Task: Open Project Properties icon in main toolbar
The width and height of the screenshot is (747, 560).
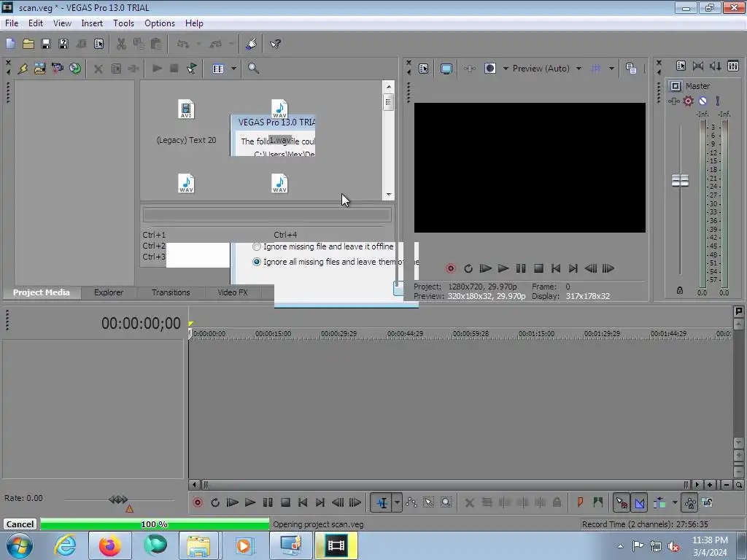Action: click(98, 44)
